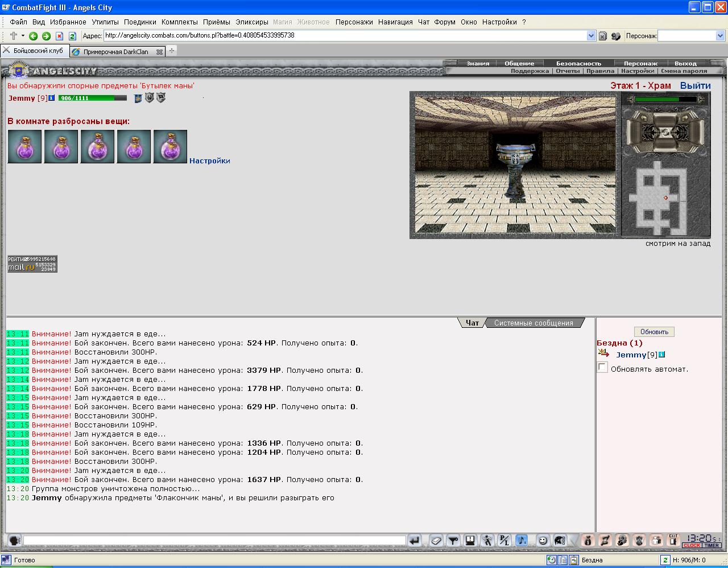Click the mail.ru rating counter
The width and height of the screenshot is (728, 568).
pos(32,264)
